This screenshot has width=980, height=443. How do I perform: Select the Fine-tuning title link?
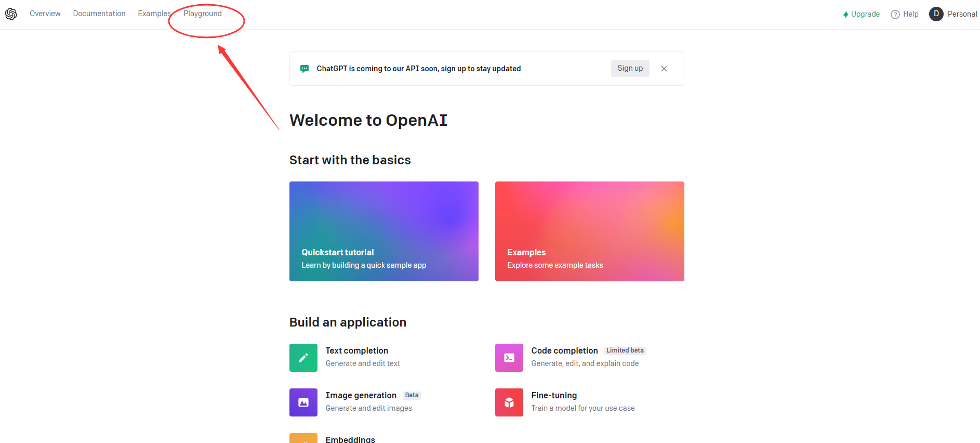pos(554,396)
